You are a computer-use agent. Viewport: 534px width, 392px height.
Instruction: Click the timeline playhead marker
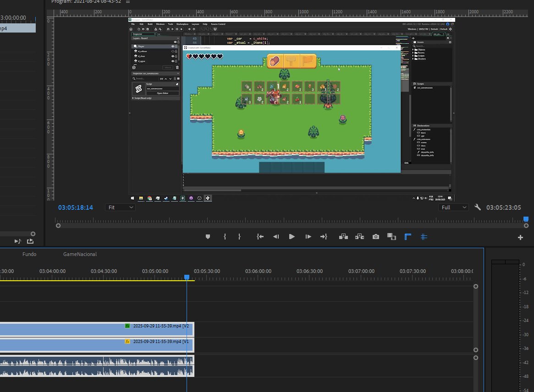[x=187, y=278]
